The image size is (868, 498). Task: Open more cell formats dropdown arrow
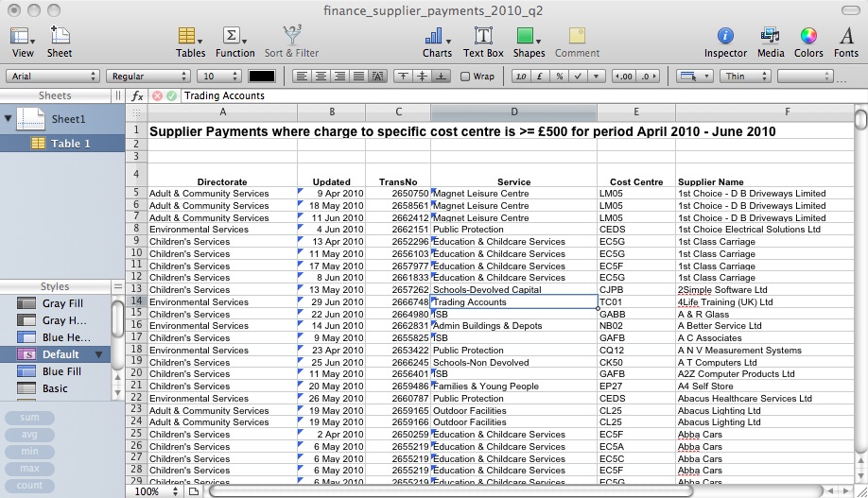coord(597,77)
